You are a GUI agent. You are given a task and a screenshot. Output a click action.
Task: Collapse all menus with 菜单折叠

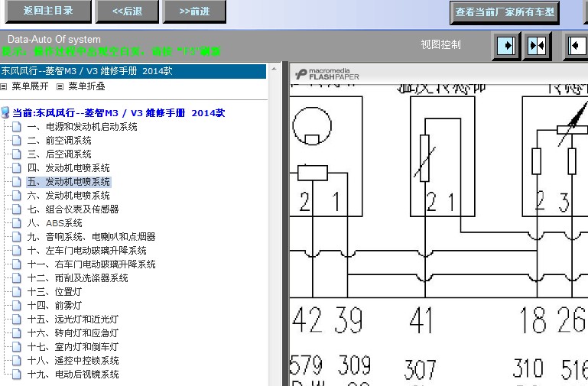(86, 86)
